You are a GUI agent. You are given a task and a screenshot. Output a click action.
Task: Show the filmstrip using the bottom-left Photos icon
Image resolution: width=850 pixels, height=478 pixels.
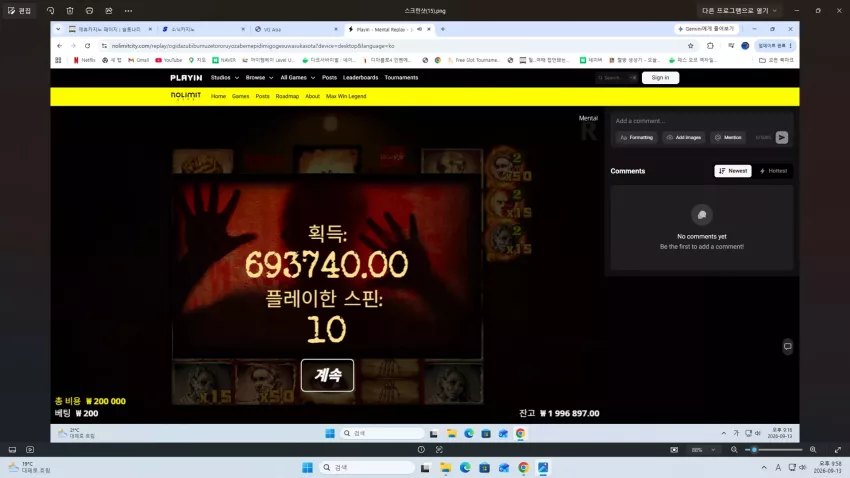12,449
